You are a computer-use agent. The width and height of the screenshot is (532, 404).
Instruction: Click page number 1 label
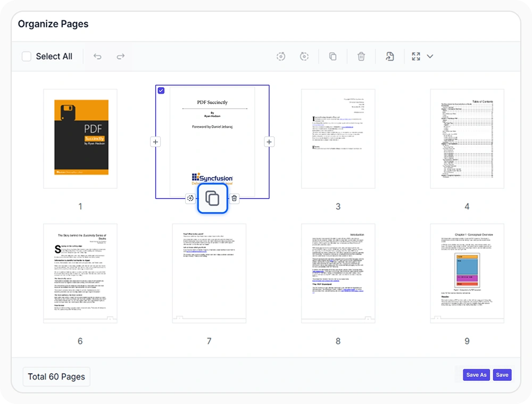(x=80, y=206)
